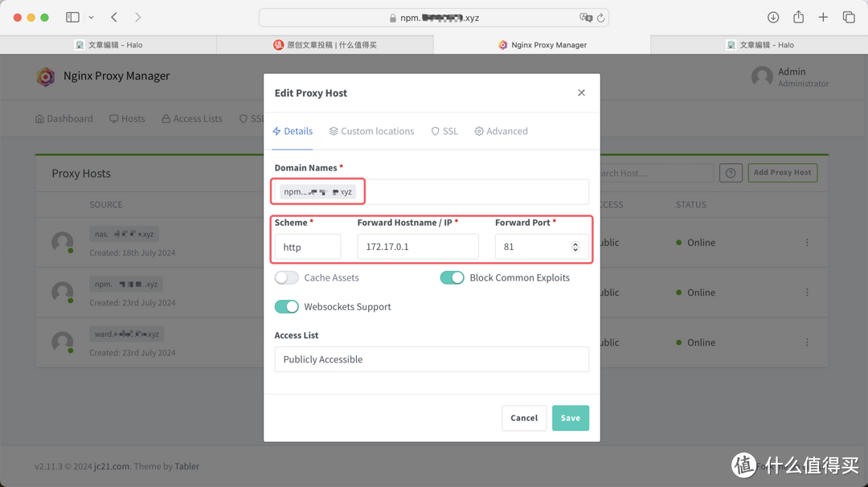
Task: Switch to the SSL tab in the dialog
Action: [444, 130]
